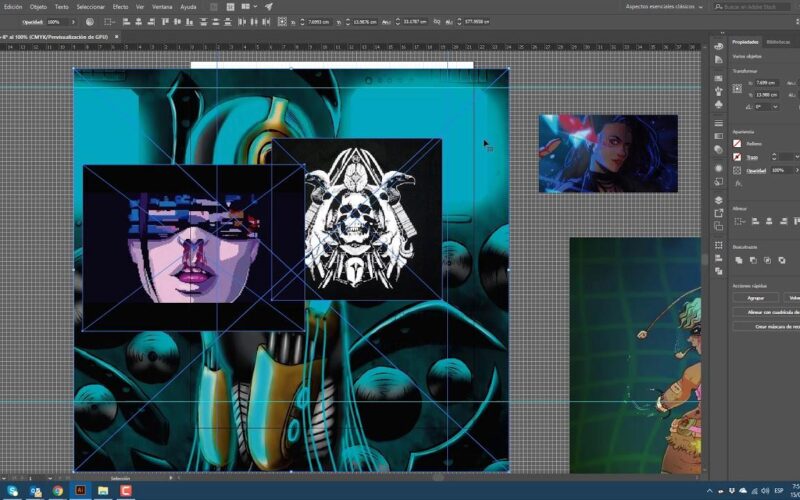Viewport: 800px width, 500px height.
Task: Open the Asset Export panel icon
Action: point(719,213)
